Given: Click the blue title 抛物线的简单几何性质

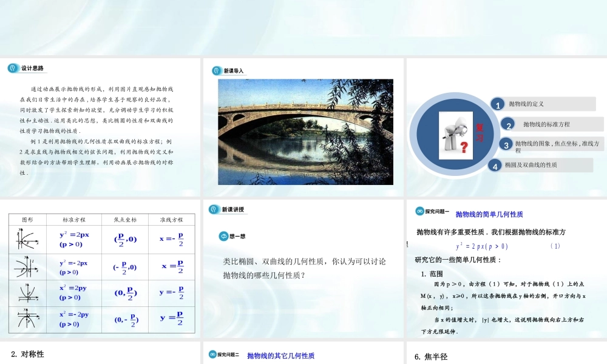Looking at the screenshot, I should [489, 214].
